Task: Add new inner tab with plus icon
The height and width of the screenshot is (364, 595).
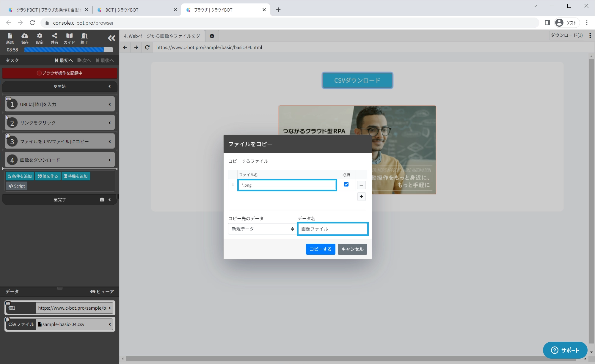Action: point(212,36)
